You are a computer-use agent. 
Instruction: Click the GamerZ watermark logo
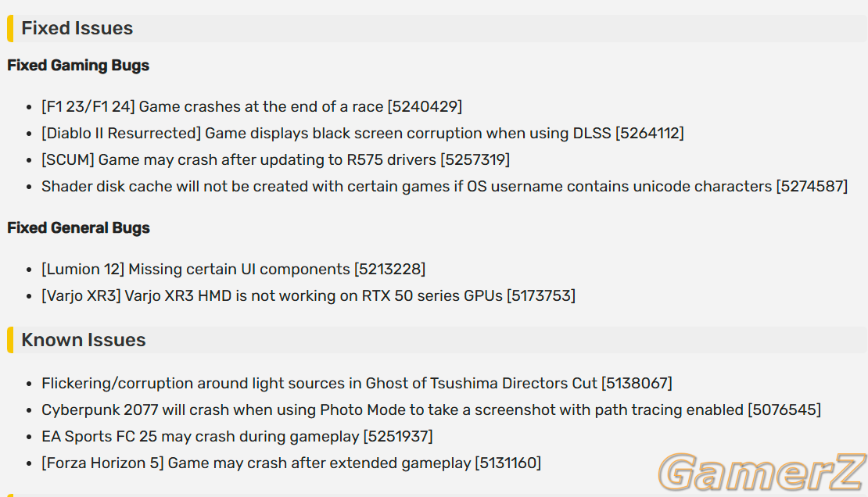pos(762,472)
